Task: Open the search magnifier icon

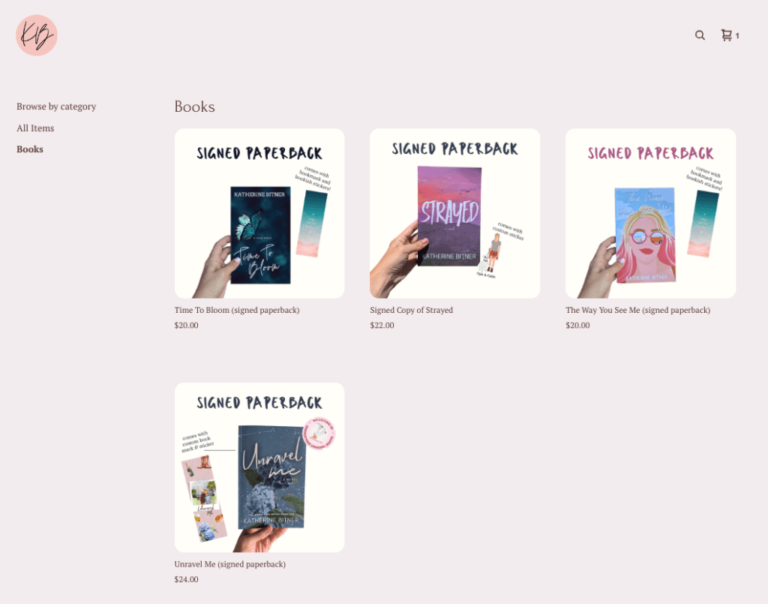Action: (x=700, y=35)
